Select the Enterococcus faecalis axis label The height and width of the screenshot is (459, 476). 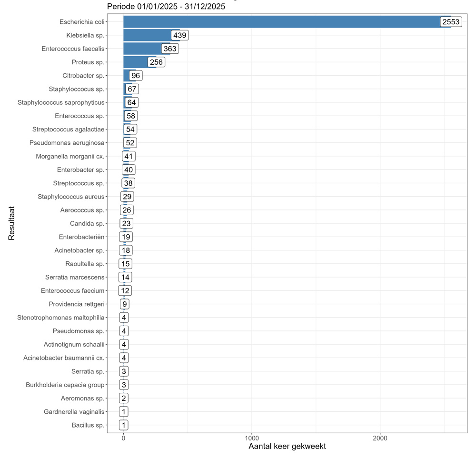click(x=73, y=49)
